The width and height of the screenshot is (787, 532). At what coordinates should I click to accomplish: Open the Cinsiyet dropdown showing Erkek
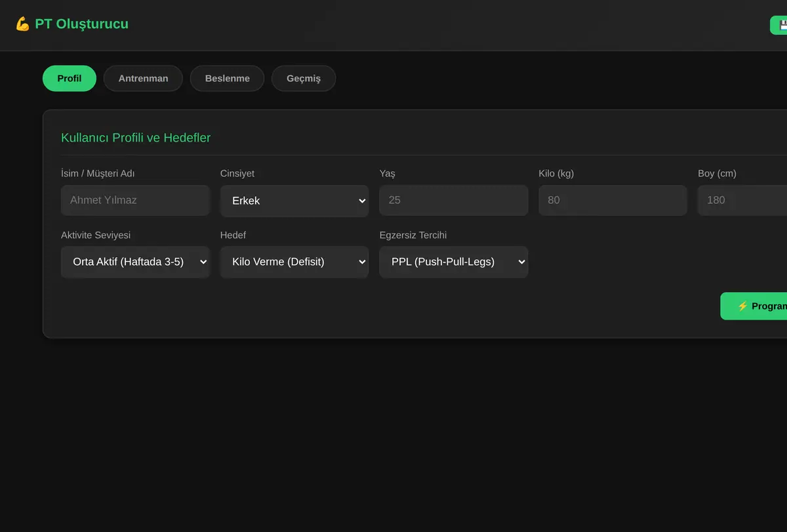click(x=294, y=201)
